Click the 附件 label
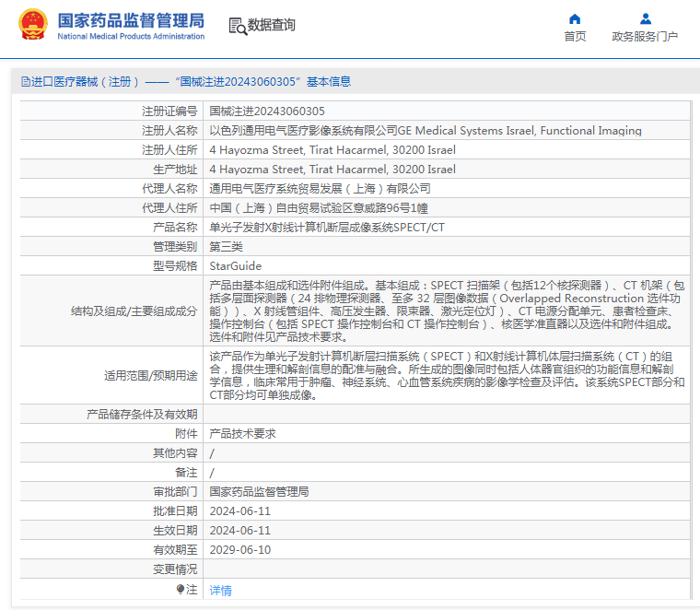Screen dimensions: 700x610 pyautogui.click(x=186, y=434)
